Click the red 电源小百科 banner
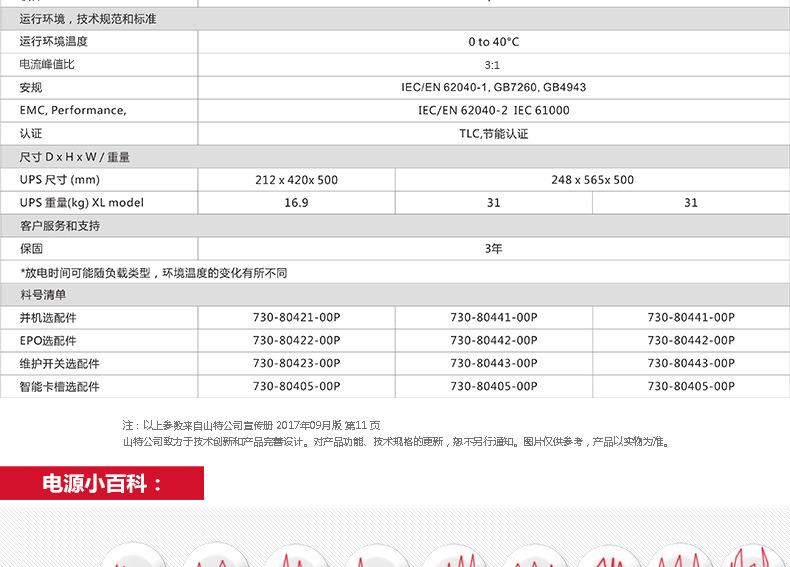The image size is (790, 567). tap(102, 483)
